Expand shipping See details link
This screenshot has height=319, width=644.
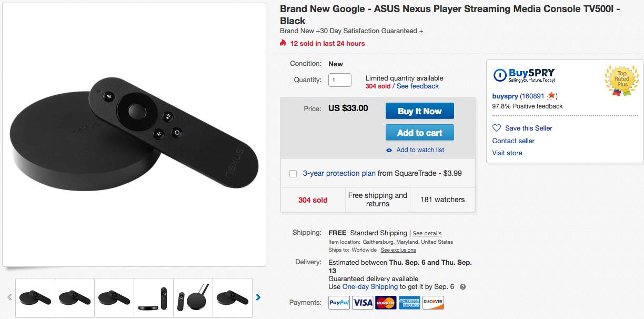coord(427,233)
